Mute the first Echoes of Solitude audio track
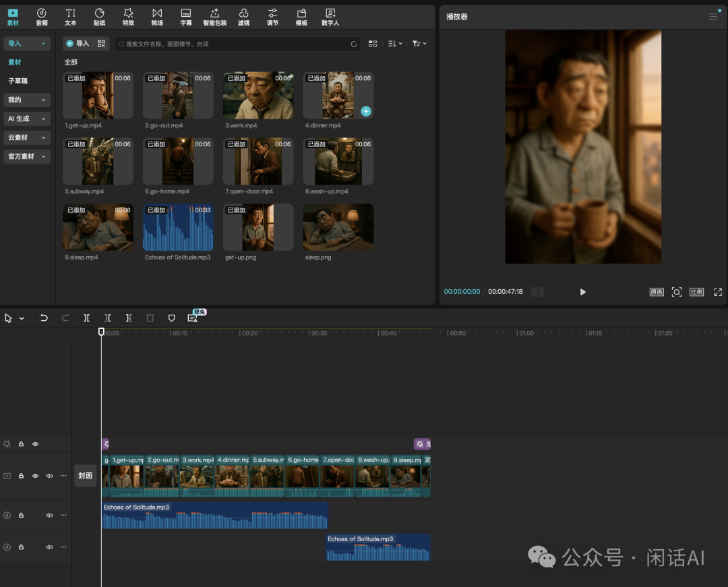728x587 pixels. tap(49, 516)
